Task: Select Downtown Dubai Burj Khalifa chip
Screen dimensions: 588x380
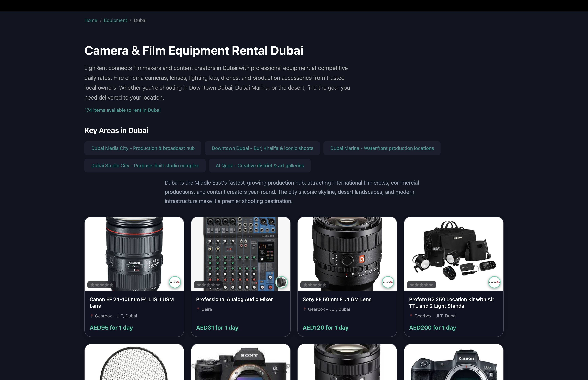Action: [x=262, y=148]
